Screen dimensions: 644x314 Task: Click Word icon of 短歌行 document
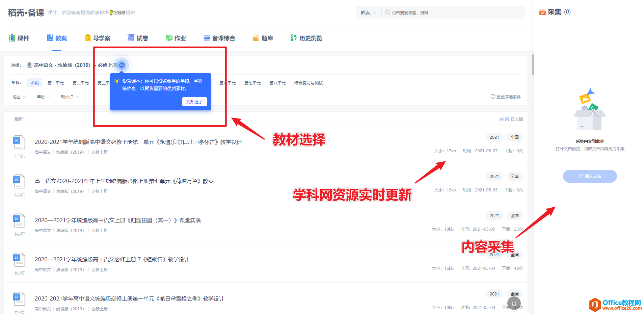click(19, 260)
